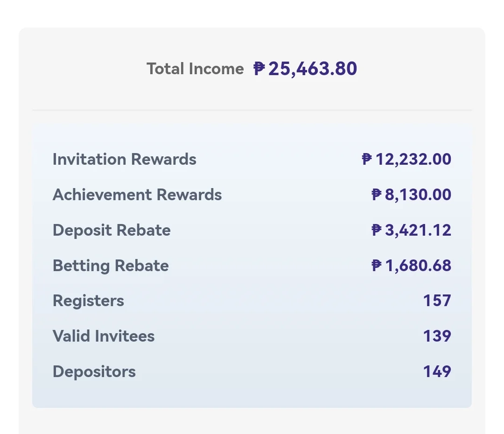
Task: Click the ₱1,680.68 betting rebate value
Action: [x=411, y=265]
